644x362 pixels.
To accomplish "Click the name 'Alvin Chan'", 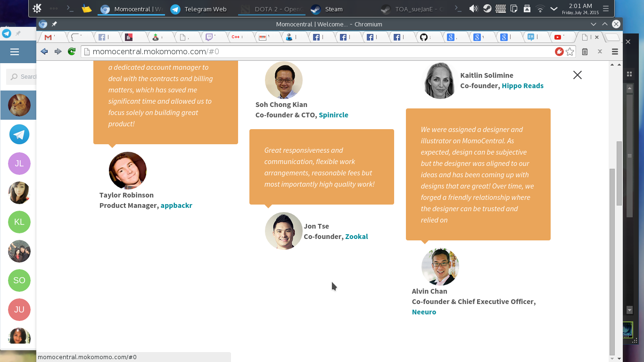I will pos(429,291).
